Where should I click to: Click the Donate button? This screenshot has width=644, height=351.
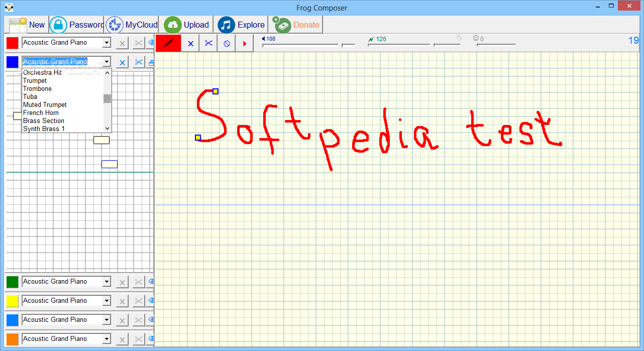pos(296,25)
